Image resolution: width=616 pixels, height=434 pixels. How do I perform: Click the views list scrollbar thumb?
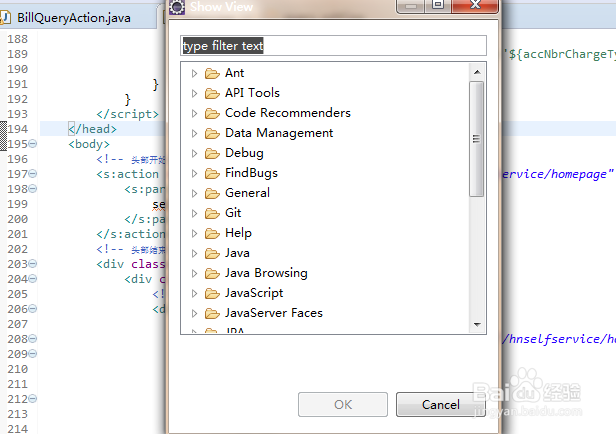tap(477, 139)
